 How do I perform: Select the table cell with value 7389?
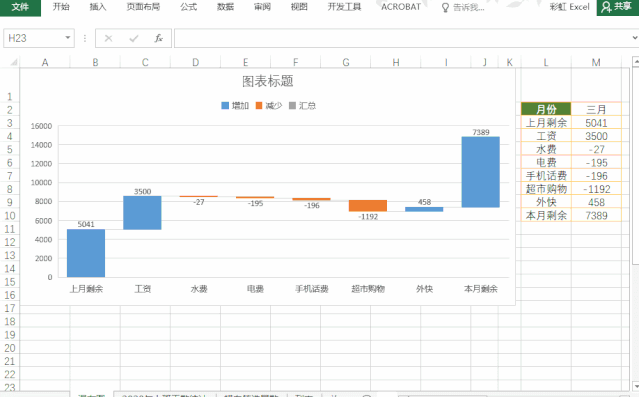coord(596,215)
